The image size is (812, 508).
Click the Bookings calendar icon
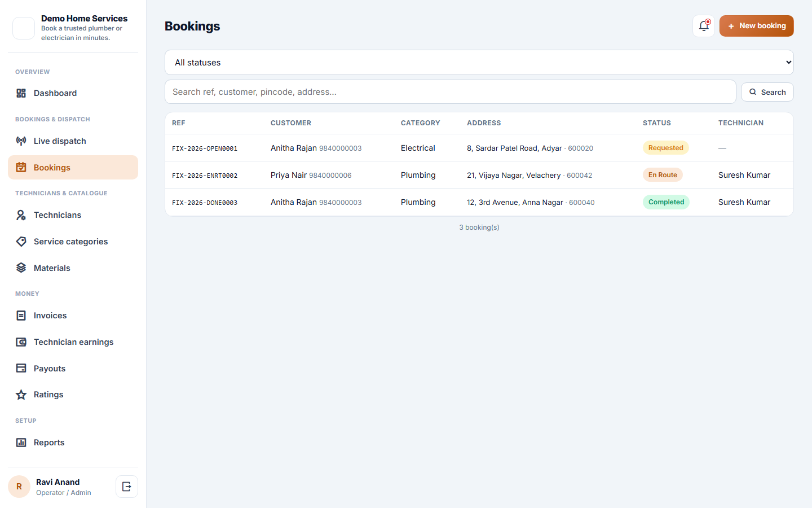(21, 168)
